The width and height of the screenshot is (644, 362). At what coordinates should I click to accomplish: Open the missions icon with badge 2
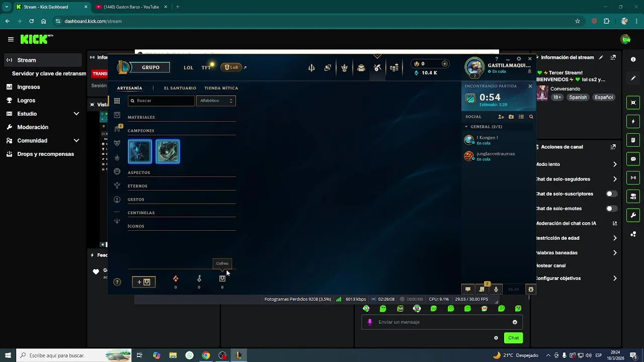482,289
